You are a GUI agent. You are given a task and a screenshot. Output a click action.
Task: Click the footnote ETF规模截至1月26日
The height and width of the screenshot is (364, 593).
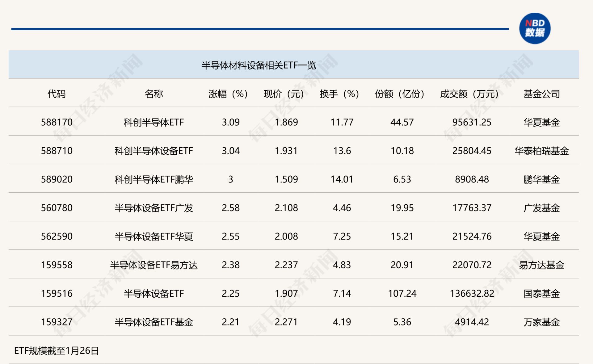[56, 350]
